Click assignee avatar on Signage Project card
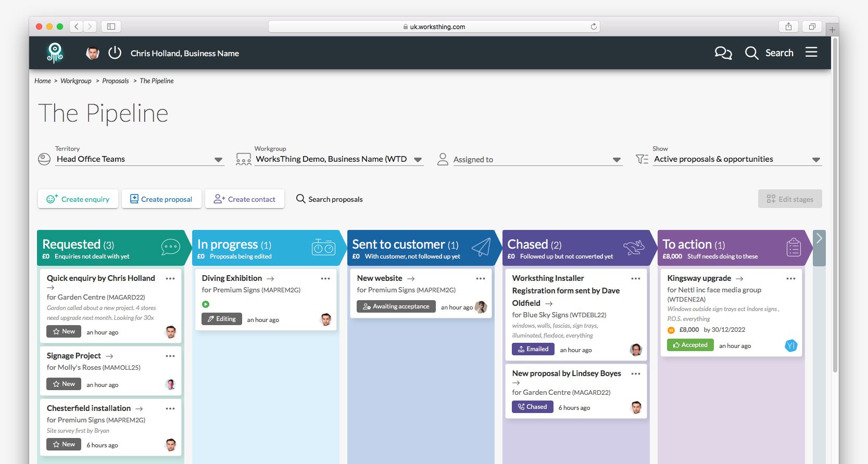This screenshot has width=868, height=464. coord(170,384)
